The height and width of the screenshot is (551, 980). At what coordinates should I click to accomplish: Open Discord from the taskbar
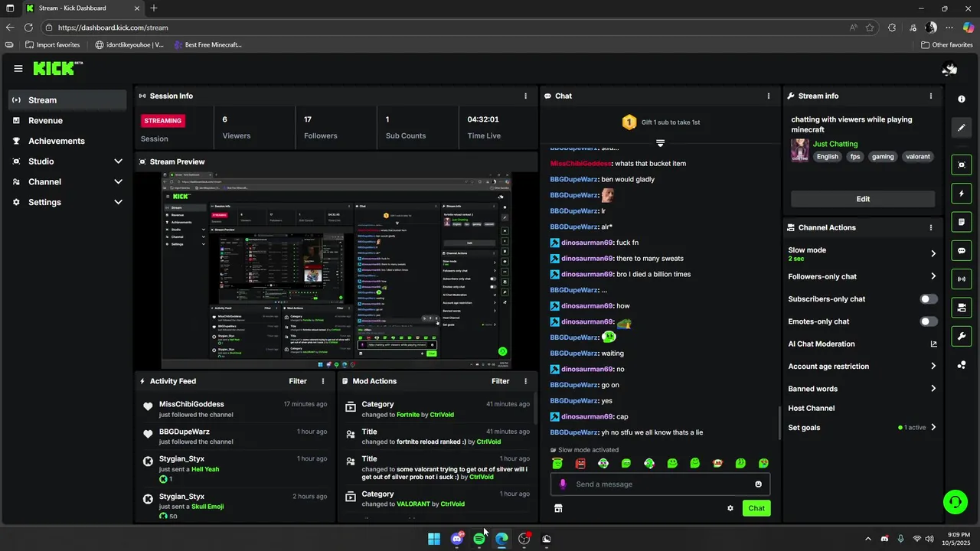pyautogui.click(x=457, y=539)
